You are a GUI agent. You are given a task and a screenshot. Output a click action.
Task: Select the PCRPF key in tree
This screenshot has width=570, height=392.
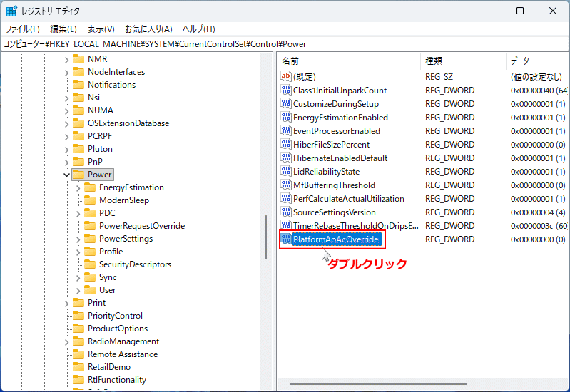pos(100,136)
